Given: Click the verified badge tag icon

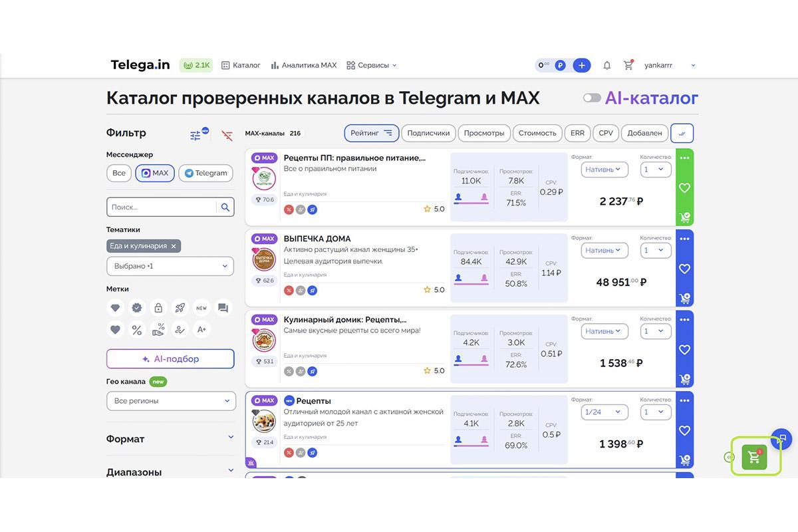Looking at the screenshot, I should tap(137, 308).
